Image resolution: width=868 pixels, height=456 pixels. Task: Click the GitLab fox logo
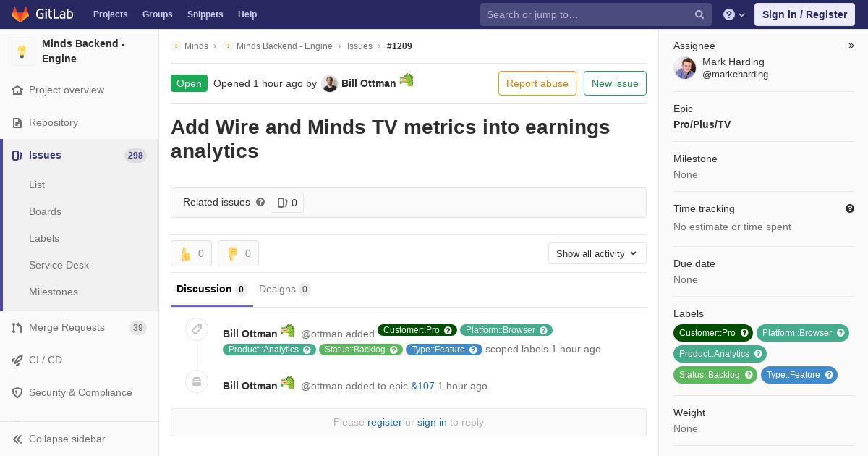(x=20, y=14)
